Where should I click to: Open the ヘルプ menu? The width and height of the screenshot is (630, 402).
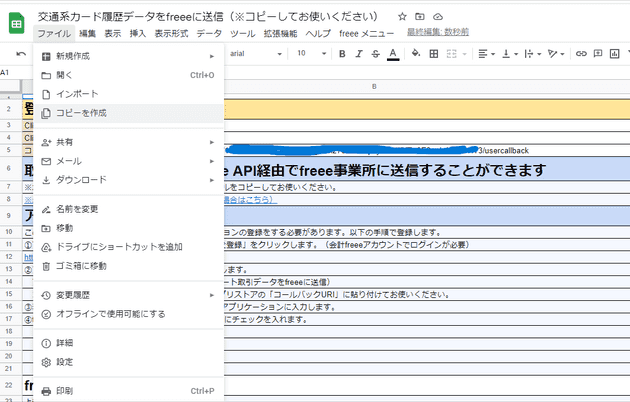318,34
